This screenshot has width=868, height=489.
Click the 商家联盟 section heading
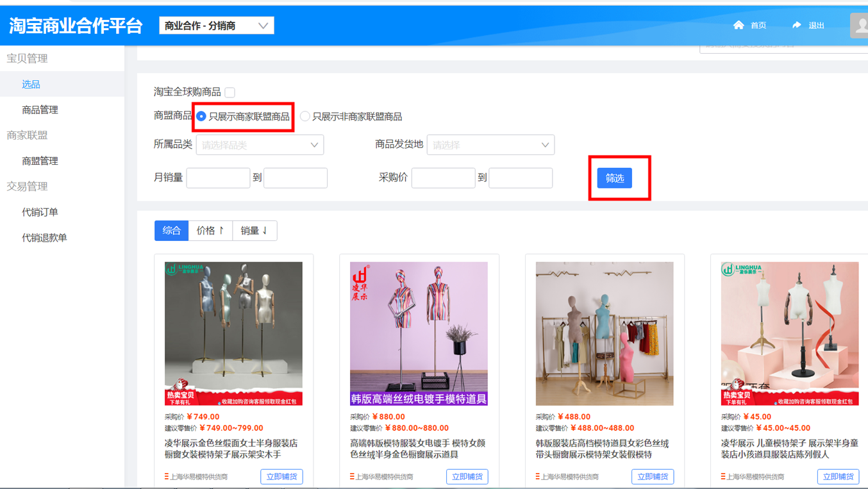click(x=27, y=135)
